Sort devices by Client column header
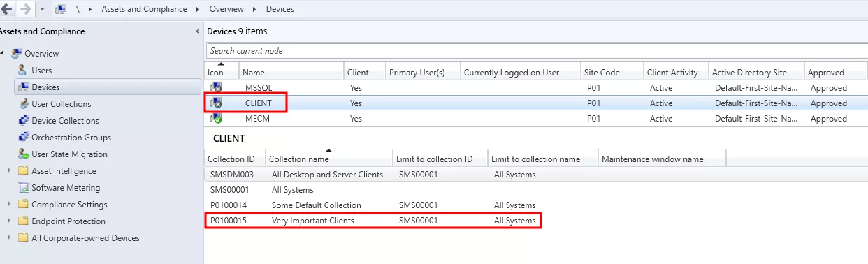This screenshot has width=868, height=264. pos(365,72)
